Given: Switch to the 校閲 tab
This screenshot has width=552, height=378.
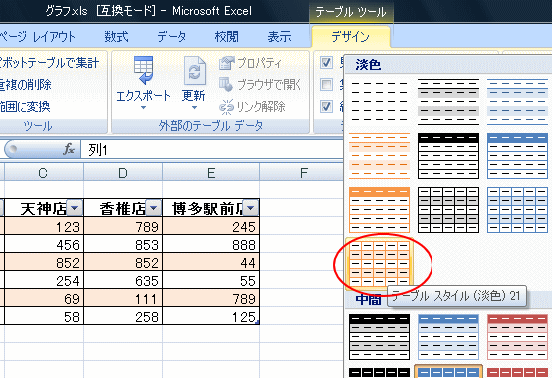Looking at the screenshot, I should pyautogui.click(x=226, y=37).
